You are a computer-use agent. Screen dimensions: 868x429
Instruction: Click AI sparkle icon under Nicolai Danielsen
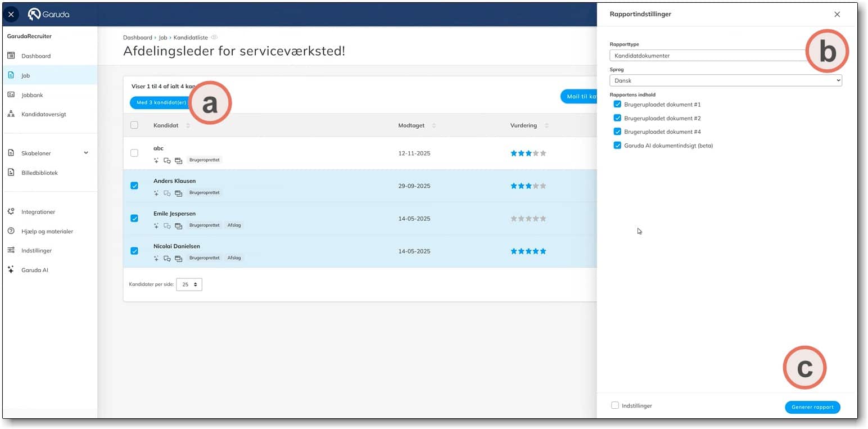(156, 258)
